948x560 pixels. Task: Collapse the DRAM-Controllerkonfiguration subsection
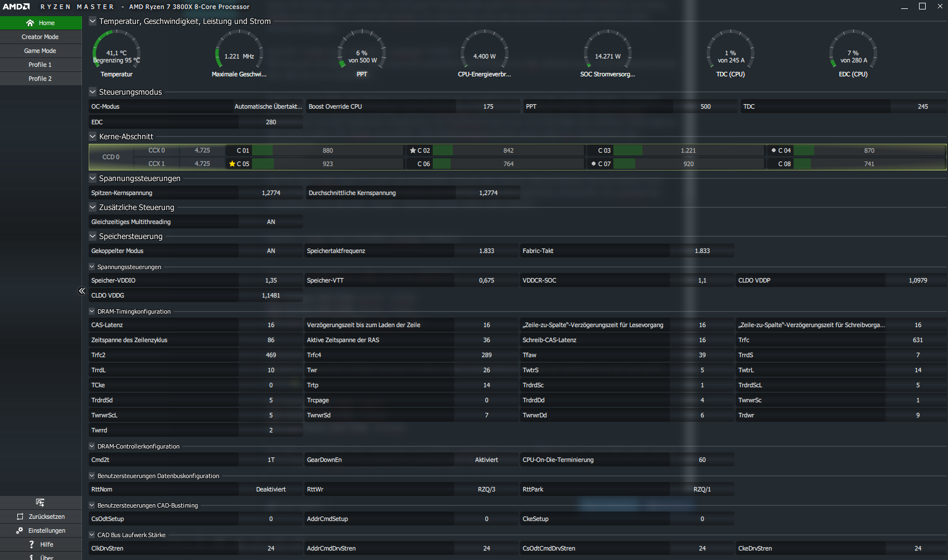[x=92, y=446]
